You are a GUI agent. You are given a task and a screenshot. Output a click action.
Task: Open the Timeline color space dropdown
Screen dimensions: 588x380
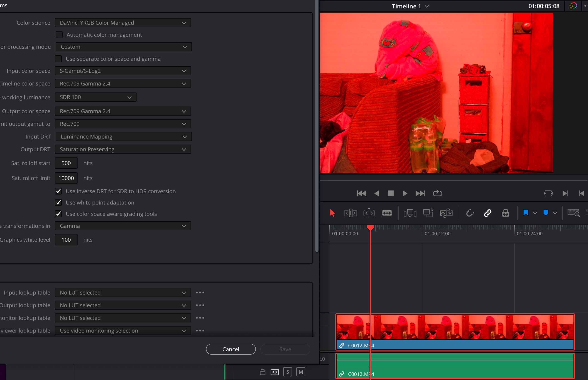[123, 84]
